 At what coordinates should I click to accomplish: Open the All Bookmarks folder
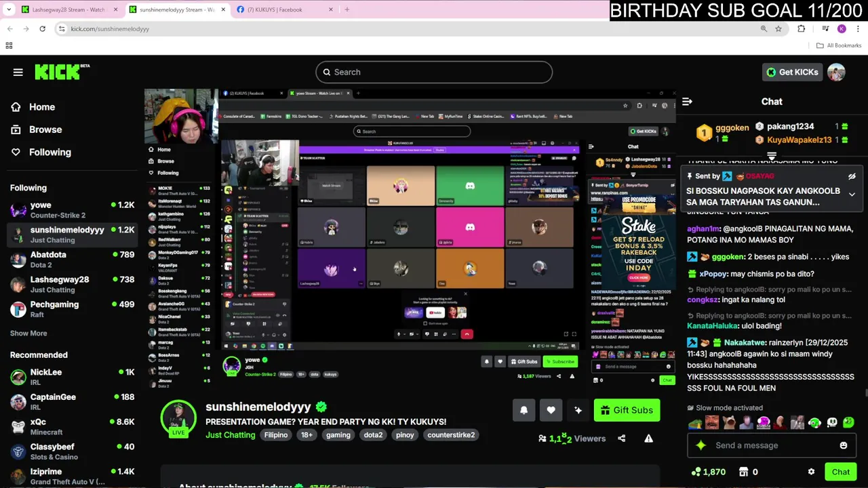(x=839, y=45)
